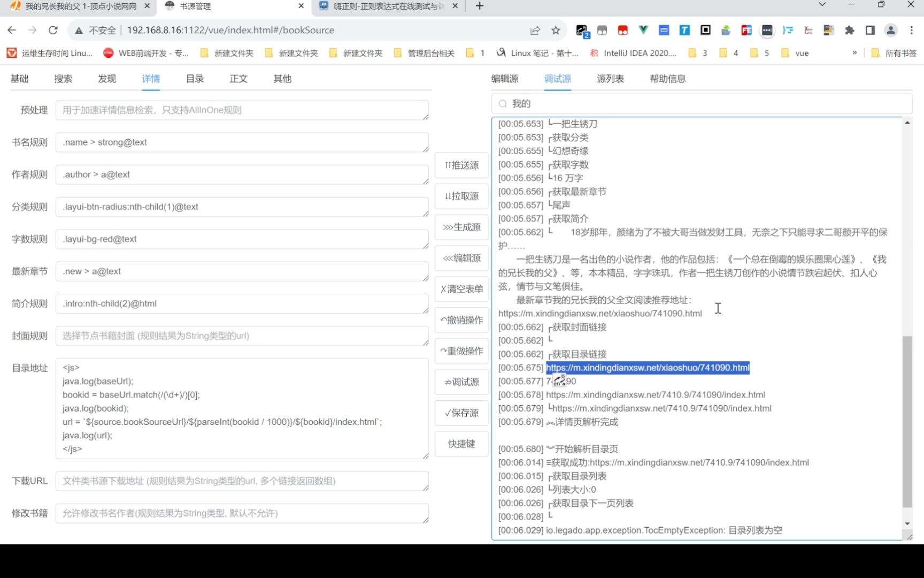Open the 编辑源 tab
924x578 pixels.
tap(505, 79)
